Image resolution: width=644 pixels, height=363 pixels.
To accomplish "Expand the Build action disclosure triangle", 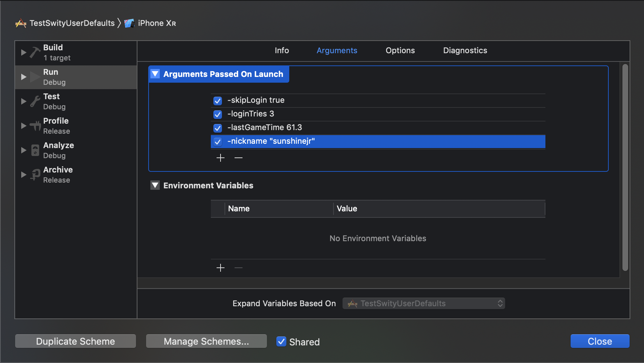I will tap(23, 52).
